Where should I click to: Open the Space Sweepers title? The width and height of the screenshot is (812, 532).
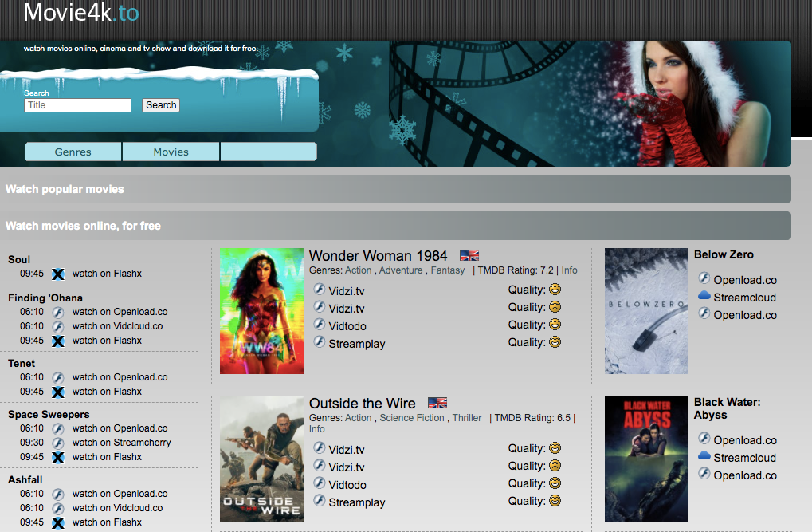pos(49,414)
